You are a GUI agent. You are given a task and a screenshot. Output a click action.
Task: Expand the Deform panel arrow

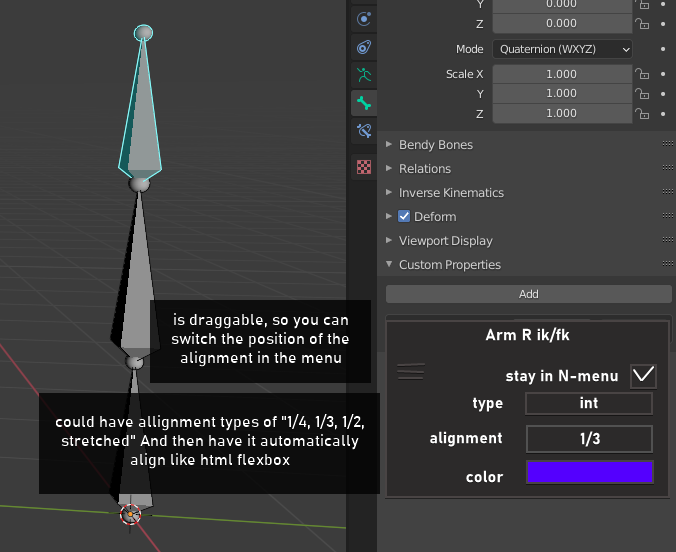[389, 216]
